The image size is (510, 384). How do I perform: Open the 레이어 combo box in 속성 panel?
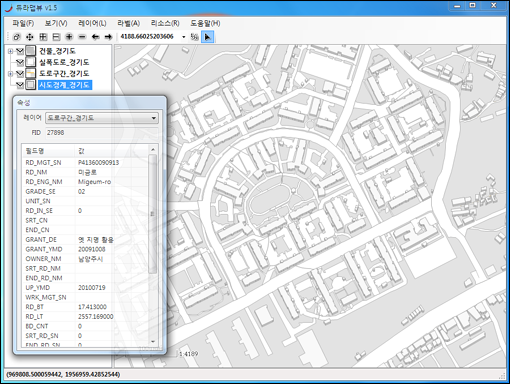click(102, 118)
